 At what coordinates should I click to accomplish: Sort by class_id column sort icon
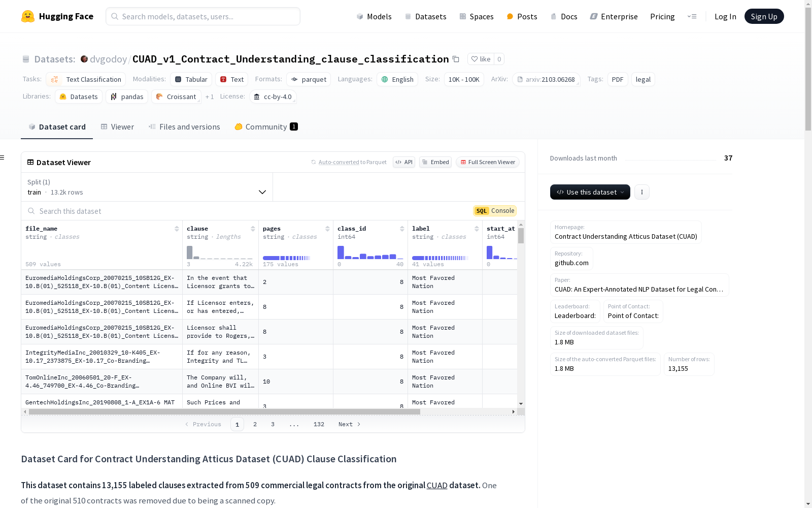tap(402, 229)
